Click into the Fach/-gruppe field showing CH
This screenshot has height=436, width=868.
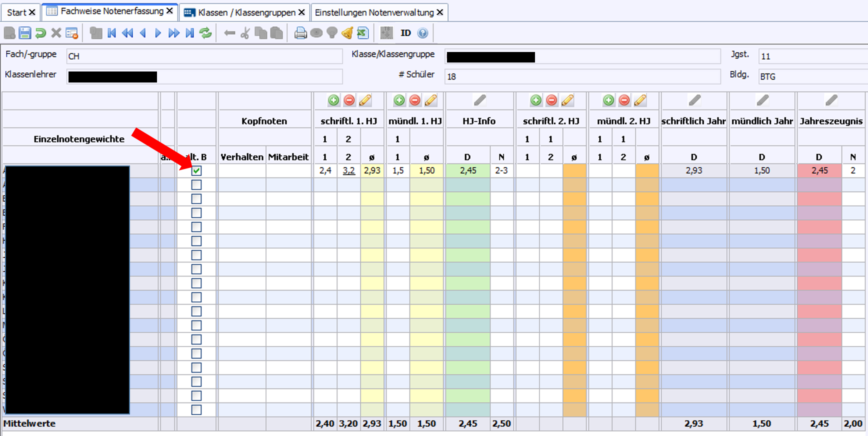(204, 56)
